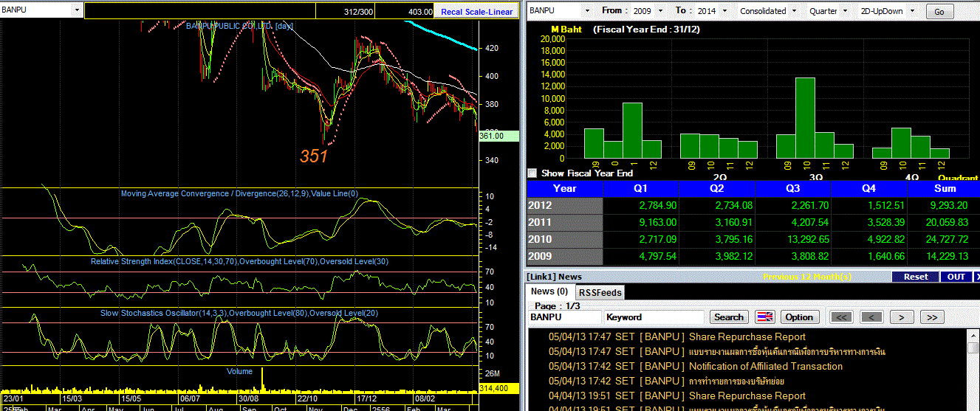
Task: Select the 2010 year row header
Action: click(565, 239)
